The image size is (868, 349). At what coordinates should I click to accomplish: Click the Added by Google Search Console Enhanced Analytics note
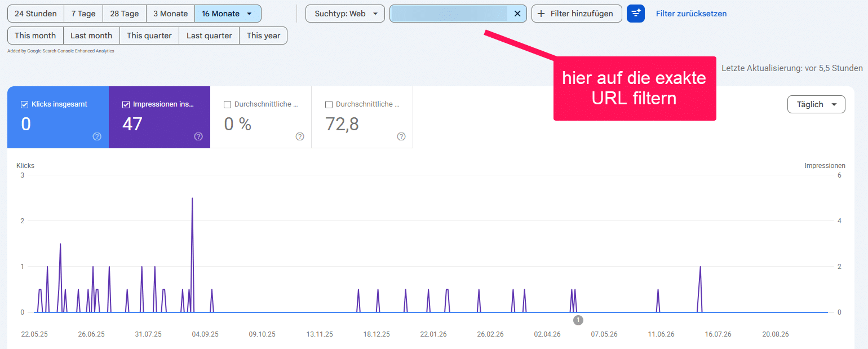tap(61, 51)
